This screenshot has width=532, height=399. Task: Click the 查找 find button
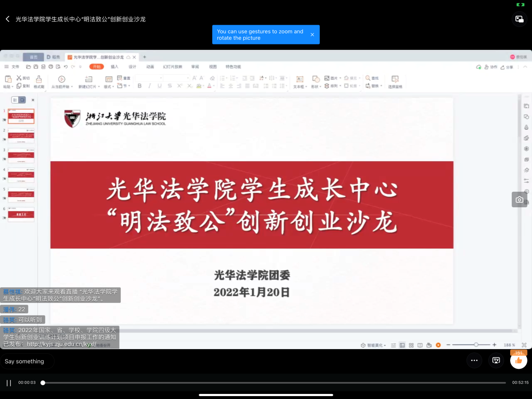coord(372,78)
